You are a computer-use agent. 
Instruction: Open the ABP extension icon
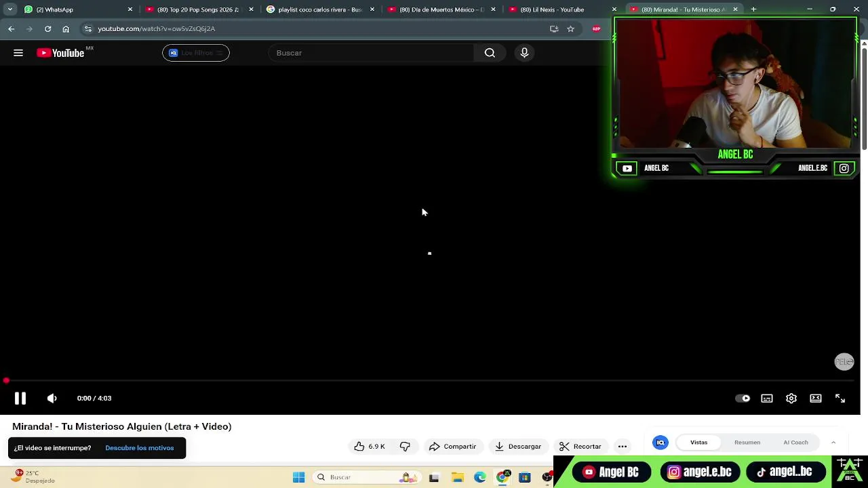tap(596, 28)
